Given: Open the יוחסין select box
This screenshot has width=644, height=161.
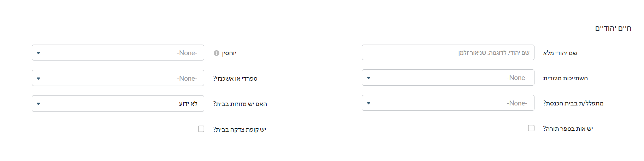Looking at the screenshot, I should tap(118, 53).
